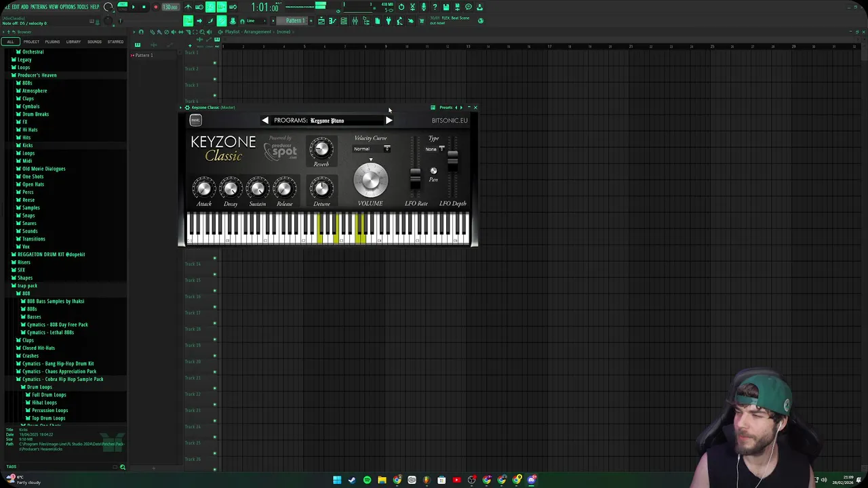Switch browser to the PROJECT tab
Image resolution: width=868 pixels, height=488 pixels.
tap(31, 41)
